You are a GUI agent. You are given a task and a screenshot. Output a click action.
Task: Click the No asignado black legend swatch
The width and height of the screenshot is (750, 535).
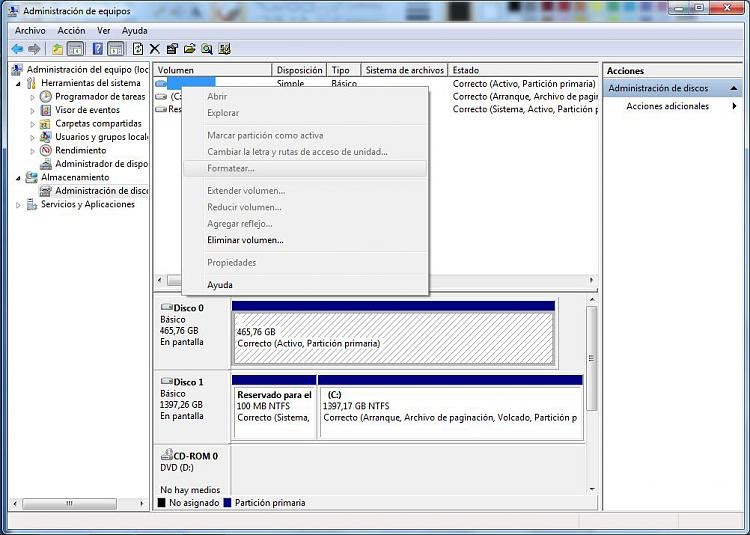pyautogui.click(x=161, y=502)
